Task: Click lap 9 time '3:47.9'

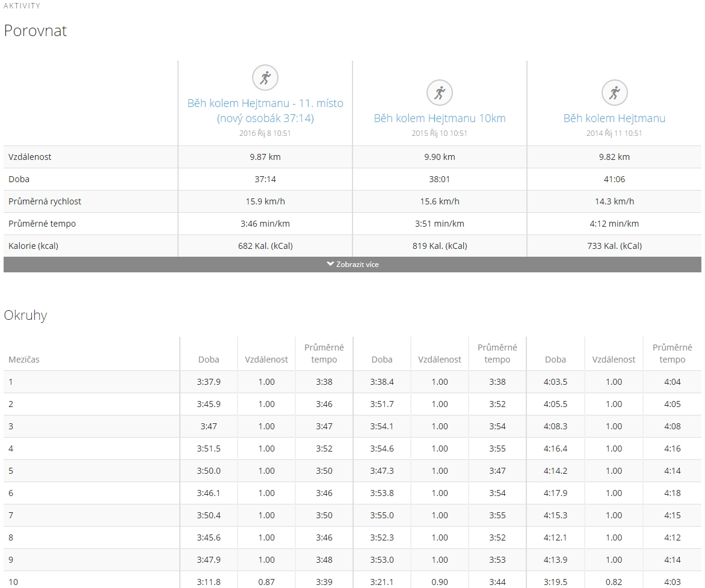Action: tap(209, 560)
